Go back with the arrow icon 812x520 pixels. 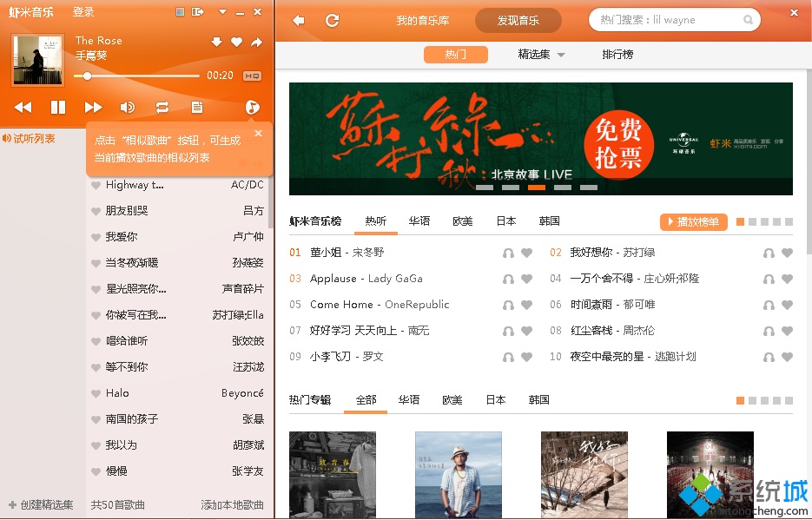[298, 20]
